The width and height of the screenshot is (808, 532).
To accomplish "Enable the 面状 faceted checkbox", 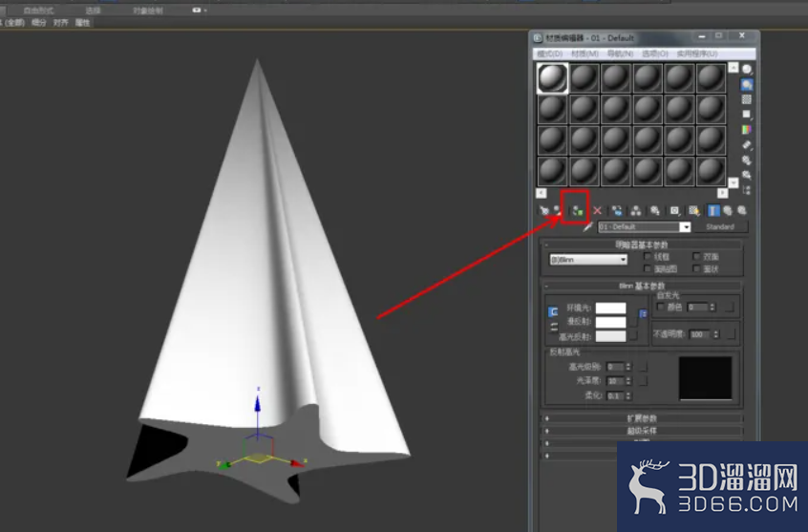I will [x=696, y=268].
